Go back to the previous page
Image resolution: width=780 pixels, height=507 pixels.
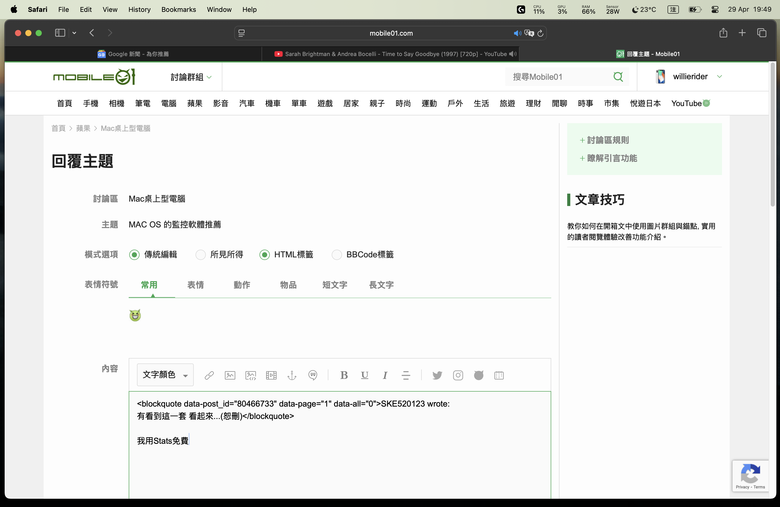click(92, 33)
